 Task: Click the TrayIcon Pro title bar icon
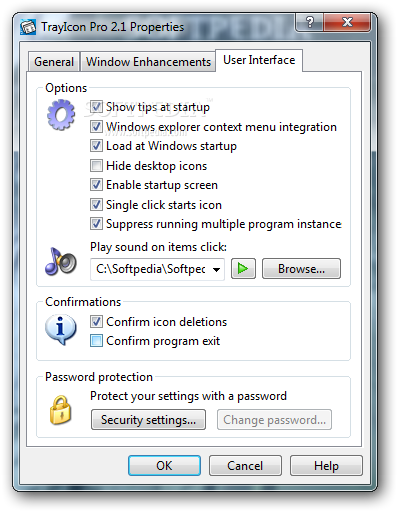pos(28,27)
